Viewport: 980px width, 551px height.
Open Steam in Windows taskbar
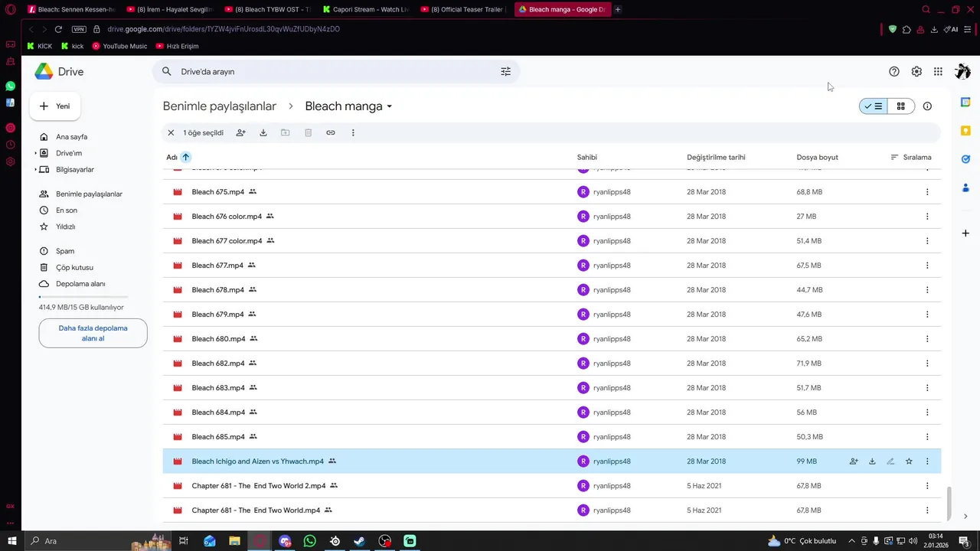(359, 541)
